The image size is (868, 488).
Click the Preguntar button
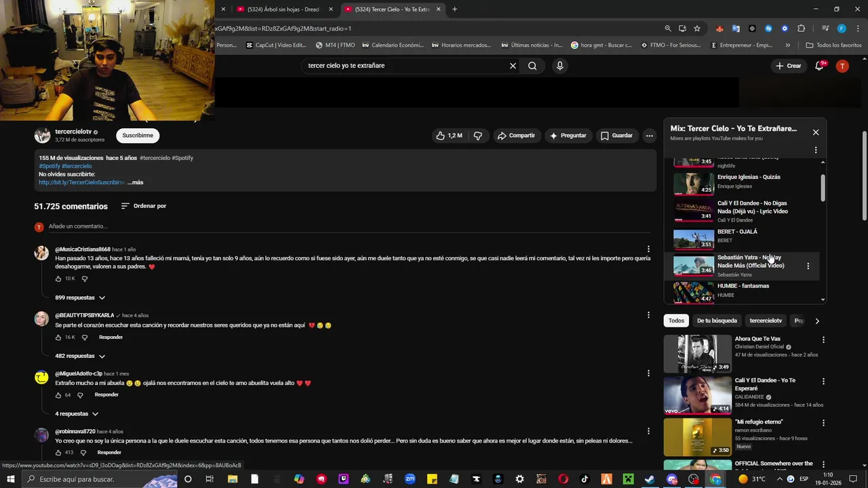(568, 136)
